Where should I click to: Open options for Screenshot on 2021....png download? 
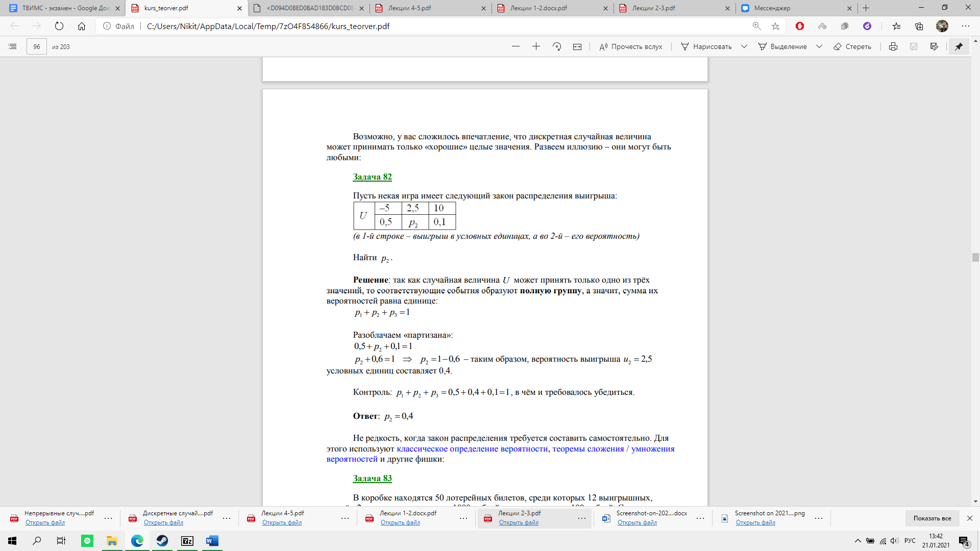[819, 518]
